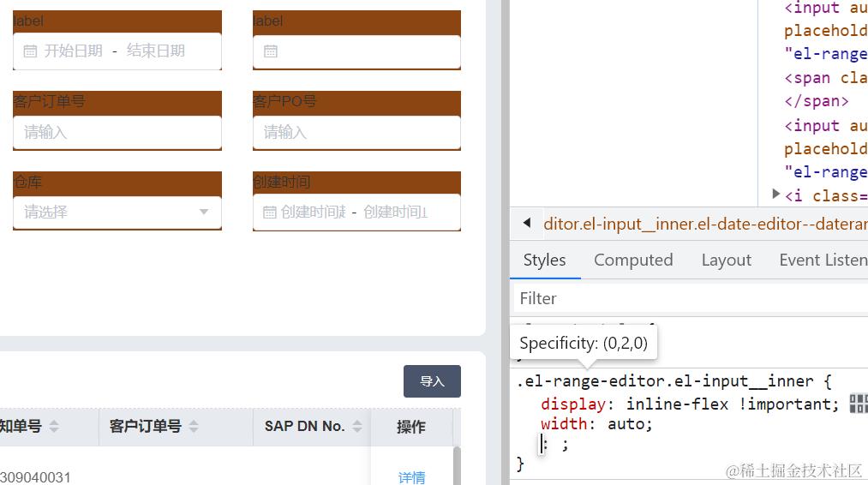Open the 仓库 select dropdown
Image resolution: width=868 pixels, height=485 pixels.
[117, 212]
